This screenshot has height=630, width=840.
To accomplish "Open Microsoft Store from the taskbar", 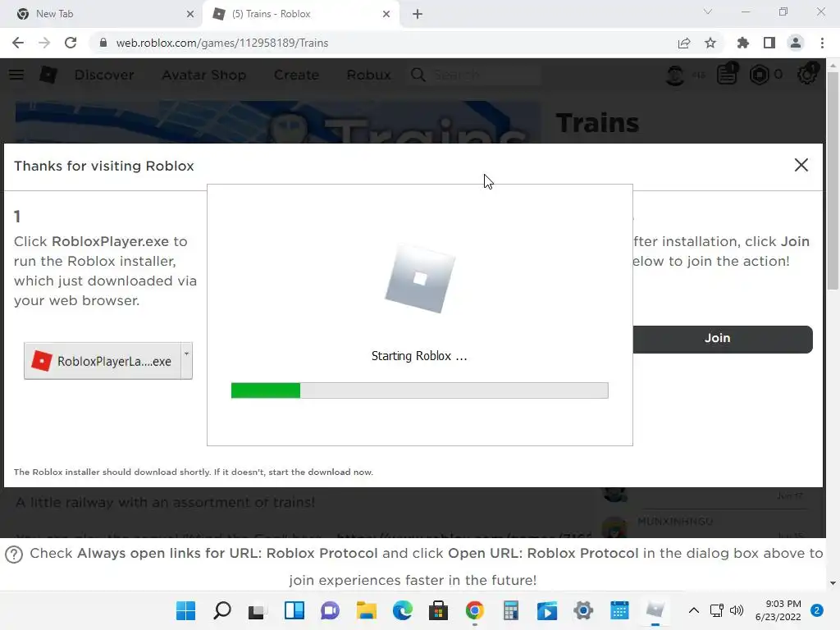I will 438,610.
